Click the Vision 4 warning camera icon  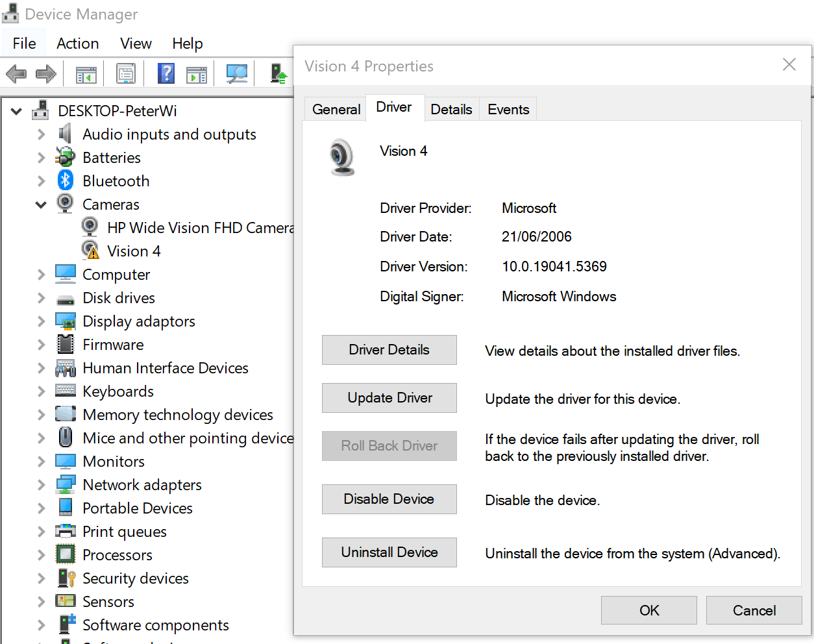[90, 250]
